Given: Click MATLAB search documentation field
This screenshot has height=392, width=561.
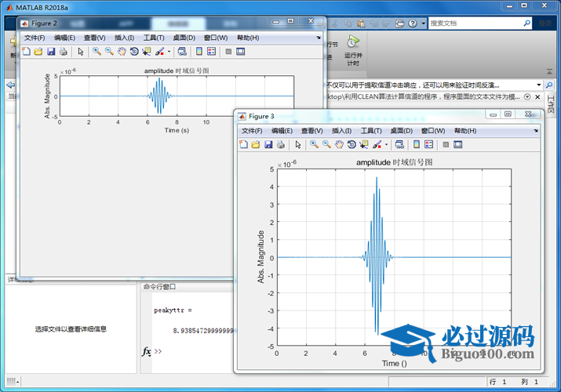Looking at the screenshot, I should point(475,24).
